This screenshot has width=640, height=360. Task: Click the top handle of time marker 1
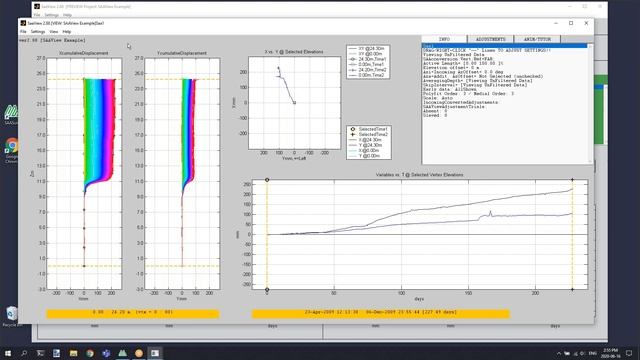click(x=267, y=180)
